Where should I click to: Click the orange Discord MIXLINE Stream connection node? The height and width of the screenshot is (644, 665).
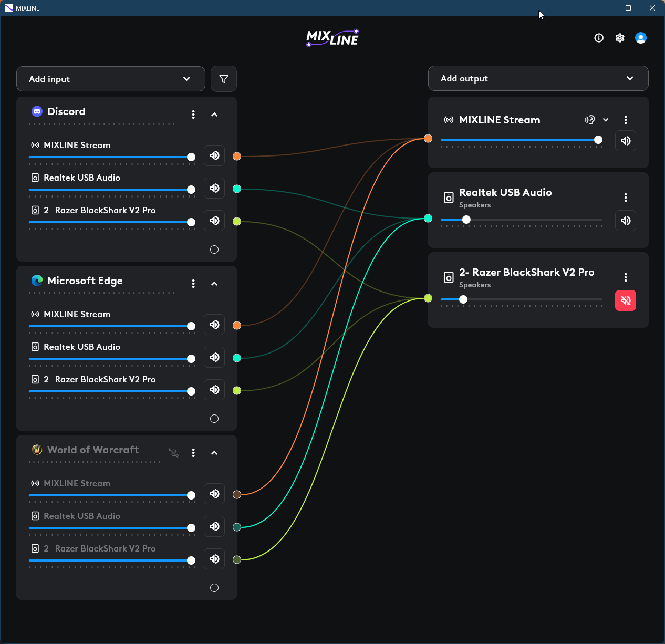pyautogui.click(x=237, y=157)
